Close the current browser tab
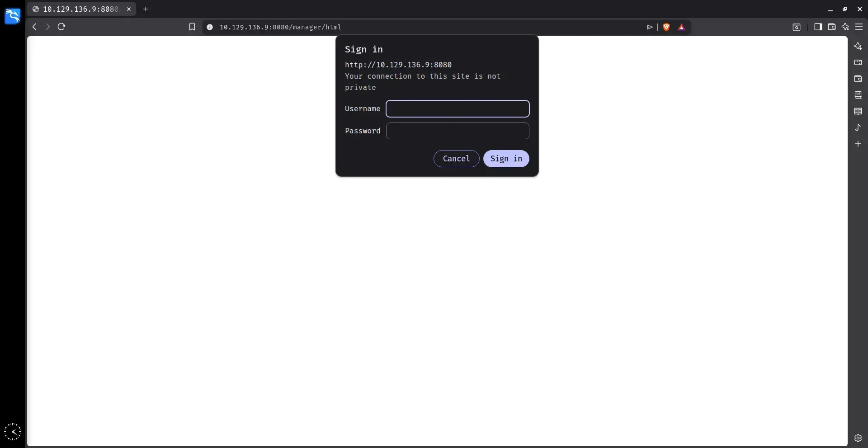Screen dimensions: 868x448 point(129,9)
